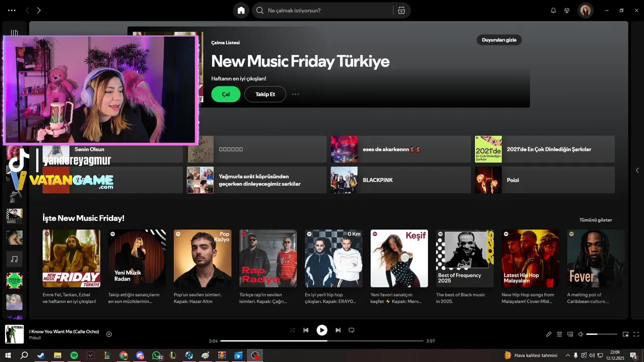Open File Explorer from the taskbar
Image resolution: width=644 pixels, height=362 pixels.
tap(57, 355)
